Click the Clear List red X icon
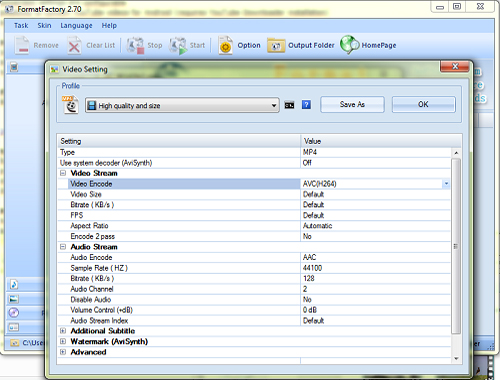This screenshot has width=500, height=380. point(74,45)
